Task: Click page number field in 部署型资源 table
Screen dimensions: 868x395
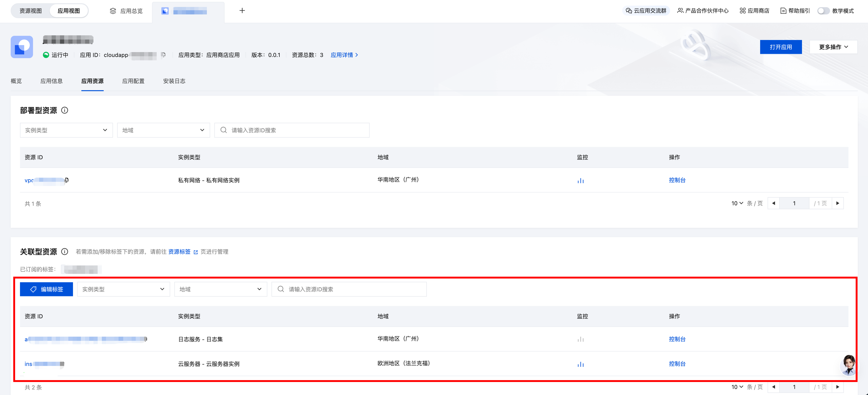Action: click(794, 203)
